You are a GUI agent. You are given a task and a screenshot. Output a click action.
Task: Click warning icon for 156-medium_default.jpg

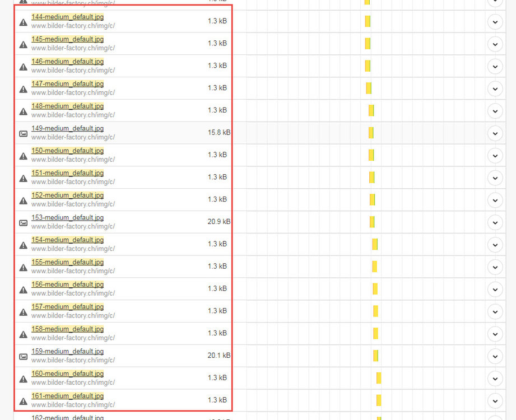[x=23, y=290]
